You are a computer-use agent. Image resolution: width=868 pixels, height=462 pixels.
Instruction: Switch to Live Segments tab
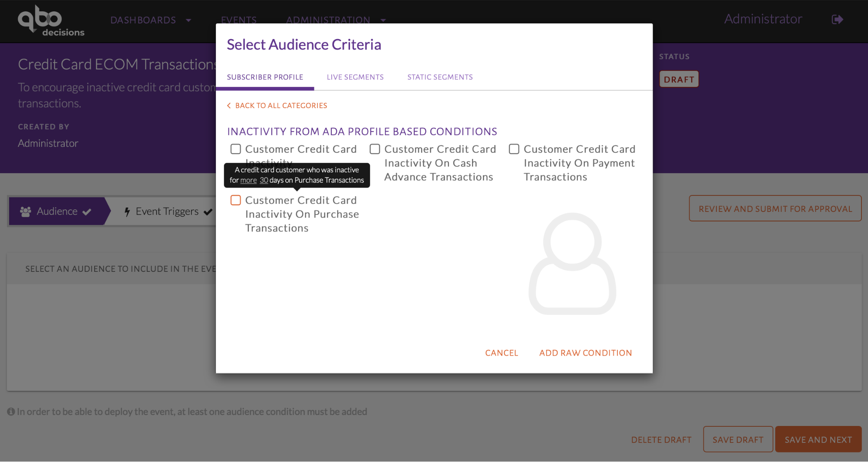tap(355, 77)
